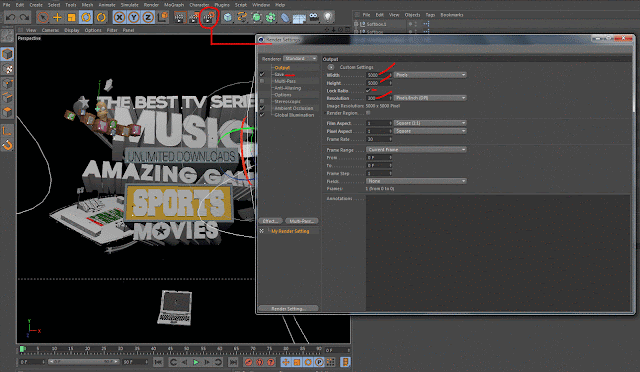Select Options in render settings list
The image size is (640, 372).
click(x=282, y=95)
